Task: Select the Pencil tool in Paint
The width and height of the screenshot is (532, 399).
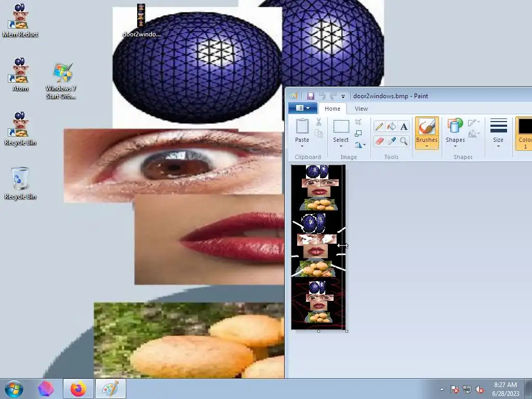Action: [x=379, y=127]
